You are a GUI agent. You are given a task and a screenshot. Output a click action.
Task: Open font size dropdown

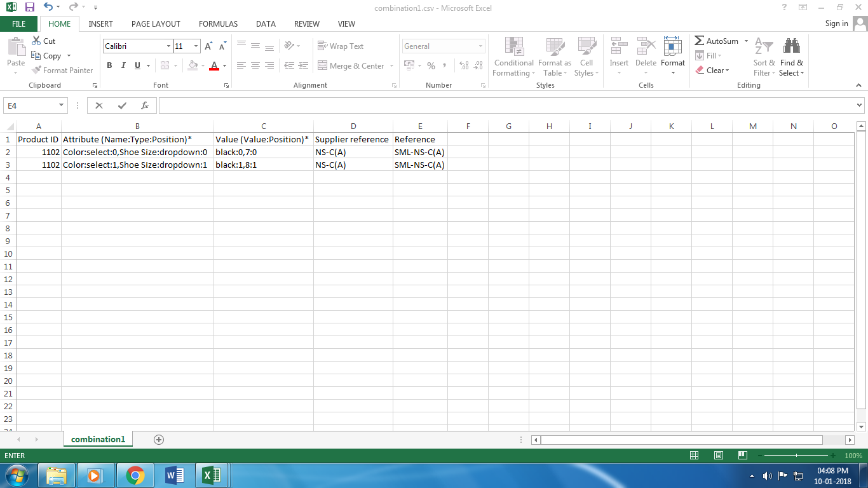coord(196,46)
